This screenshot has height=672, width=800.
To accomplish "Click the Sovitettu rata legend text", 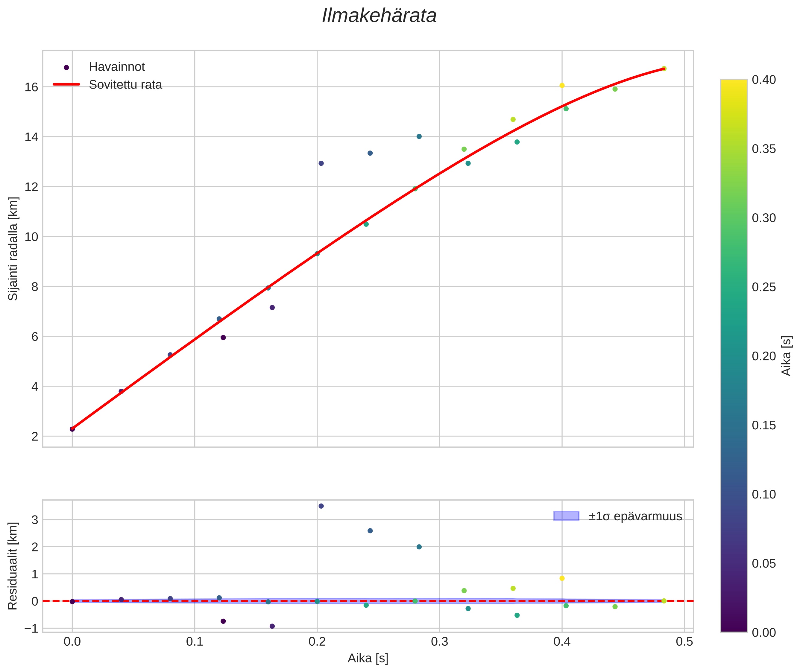I will 125,85.
